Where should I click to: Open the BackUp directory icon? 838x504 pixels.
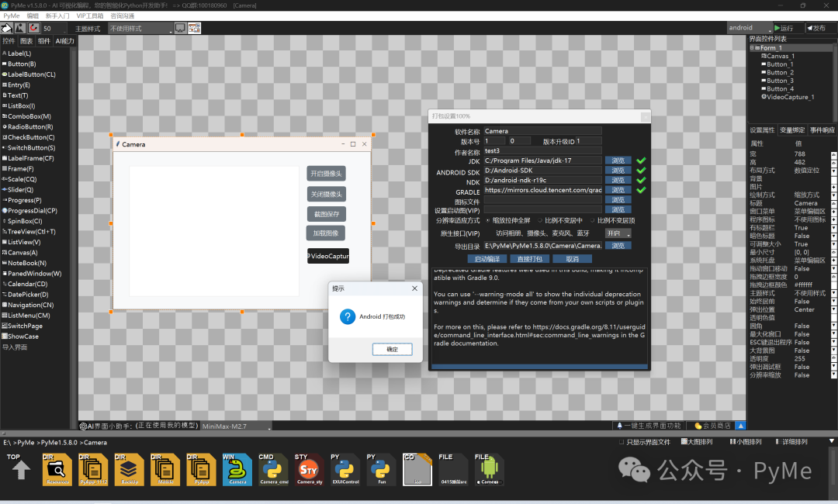[x=129, y=469]
